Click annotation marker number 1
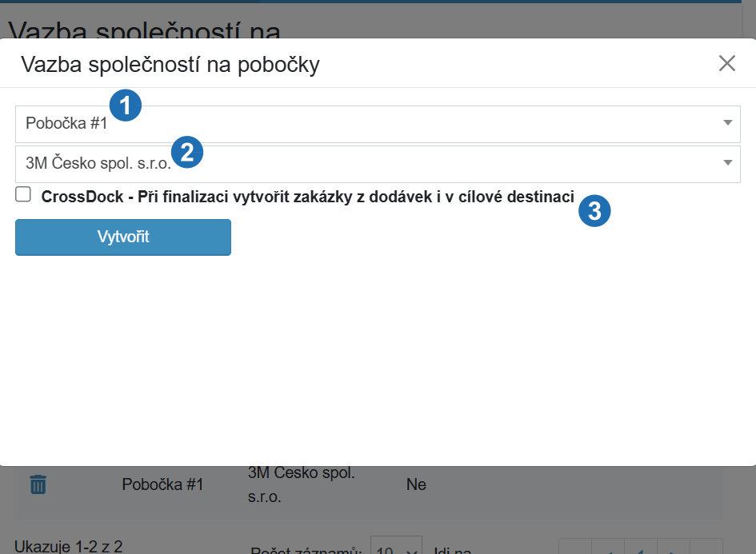 (x=126, y=105)
